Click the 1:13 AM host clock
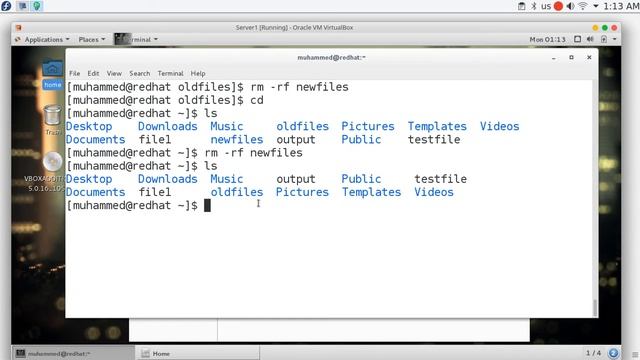640x360 pixels. [621, 6]
